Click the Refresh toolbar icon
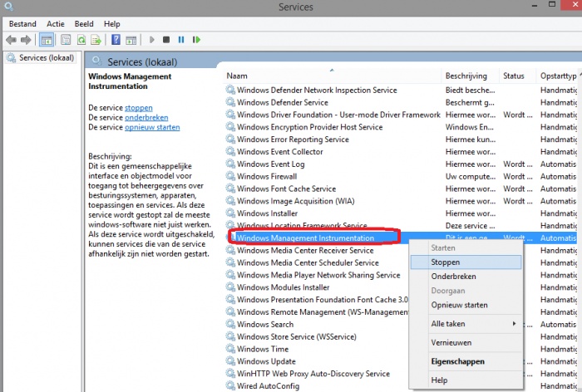582x392 pixels. tap(81, 40)
